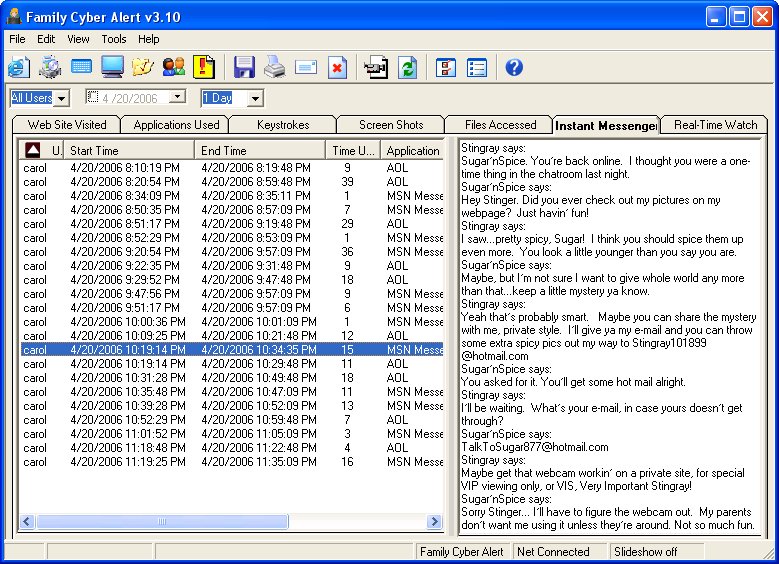The image size is (779, 564).
Task: Select the row starting 4/20/2006 11:01:52 PM
Action: pyautogui.click(x=232, y=434)
